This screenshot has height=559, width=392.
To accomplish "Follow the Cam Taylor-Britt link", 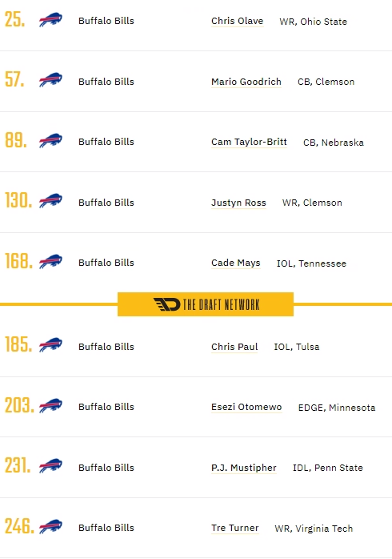I will (249, 142).
